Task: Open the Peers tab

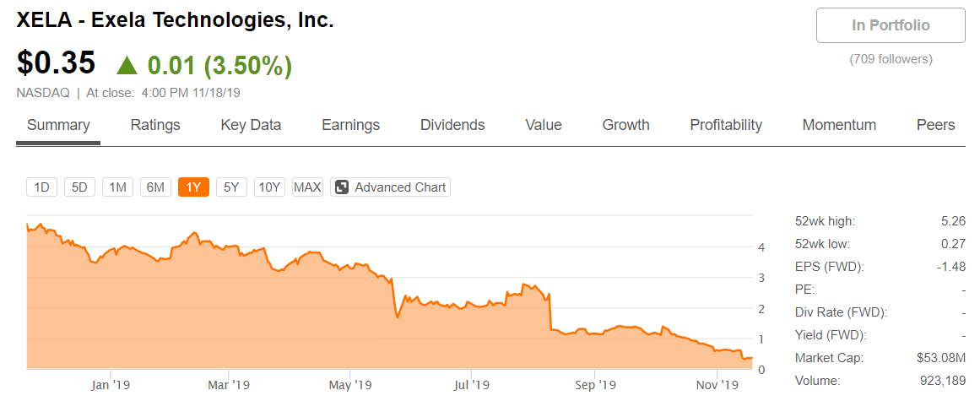Action: (935, 125)
